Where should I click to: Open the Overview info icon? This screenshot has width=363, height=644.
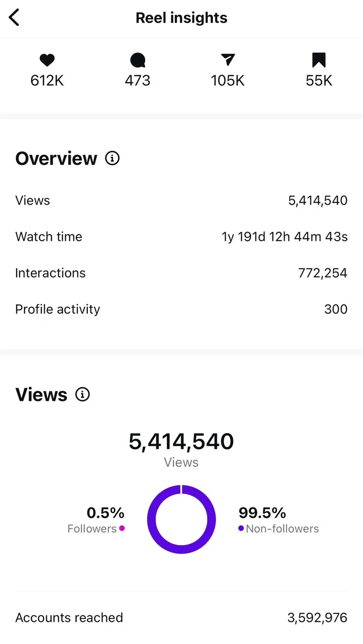(x=112, y=159)
